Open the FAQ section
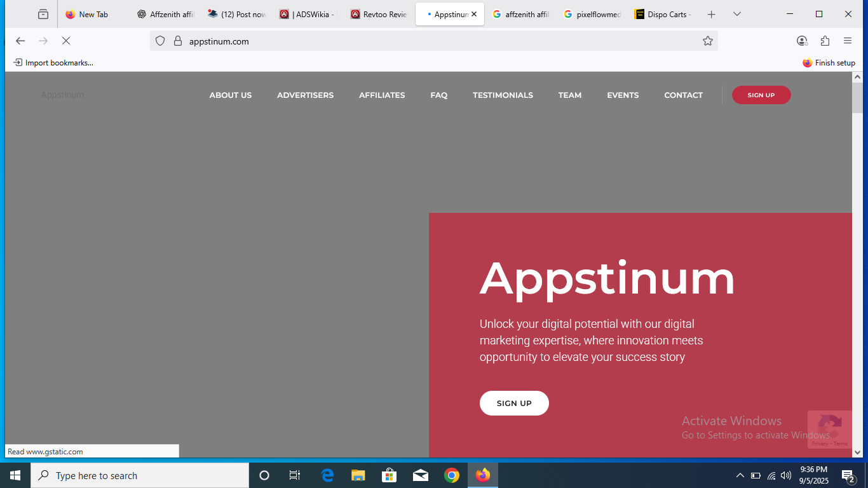This screenshot has height=488, width=868. [x=439, y=95]
